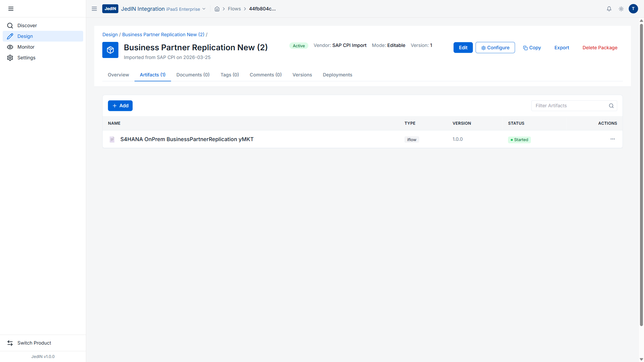Viewport: 644px width, 362px height.
Task: Open the artifact row actions ellipsis
Action: [612, 139]
